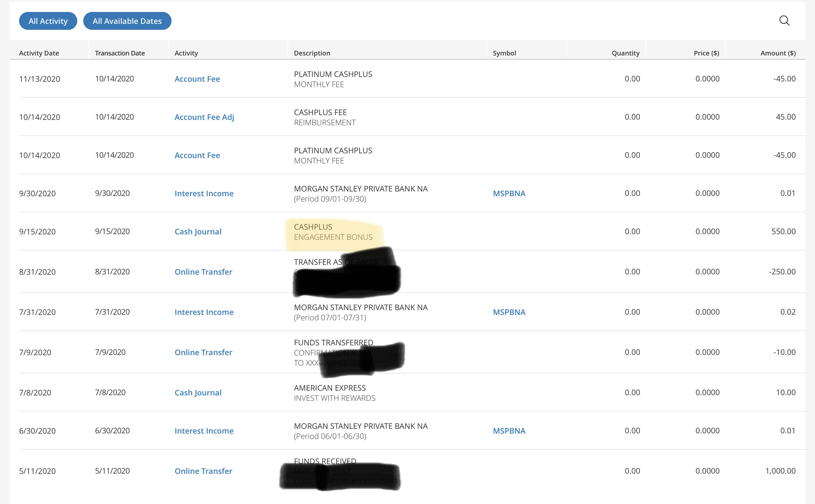The width and height of the screenshot is (815, 504).
Task: Click Cash Journal link for 7/8/2020
Action: pos(198,393)
